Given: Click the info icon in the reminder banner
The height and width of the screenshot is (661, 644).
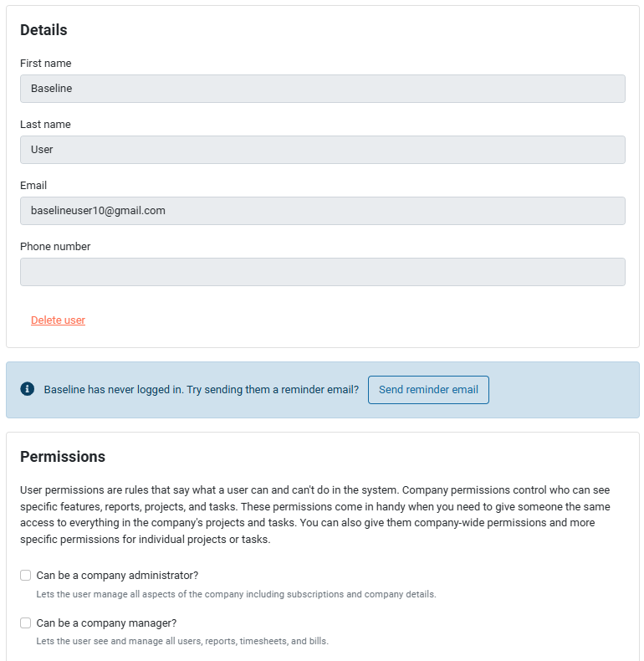Looking at the screenshot, I should coord(28,389).
